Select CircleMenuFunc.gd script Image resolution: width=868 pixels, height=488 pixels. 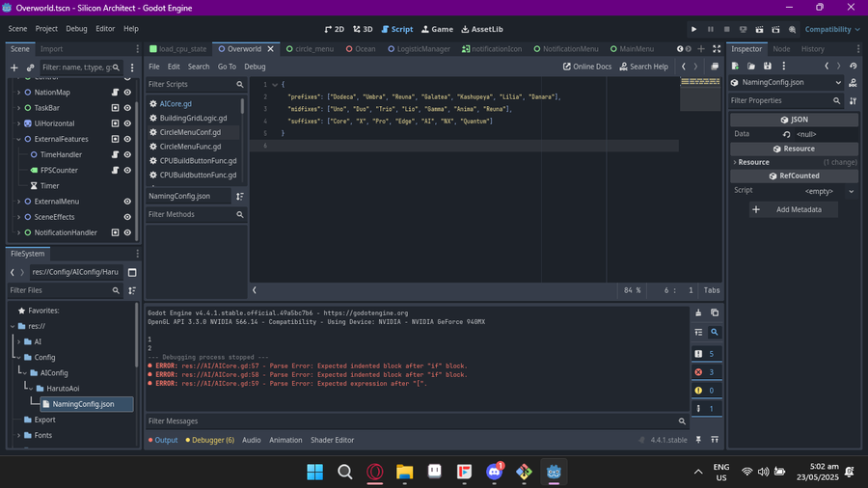tap(190, 147)
